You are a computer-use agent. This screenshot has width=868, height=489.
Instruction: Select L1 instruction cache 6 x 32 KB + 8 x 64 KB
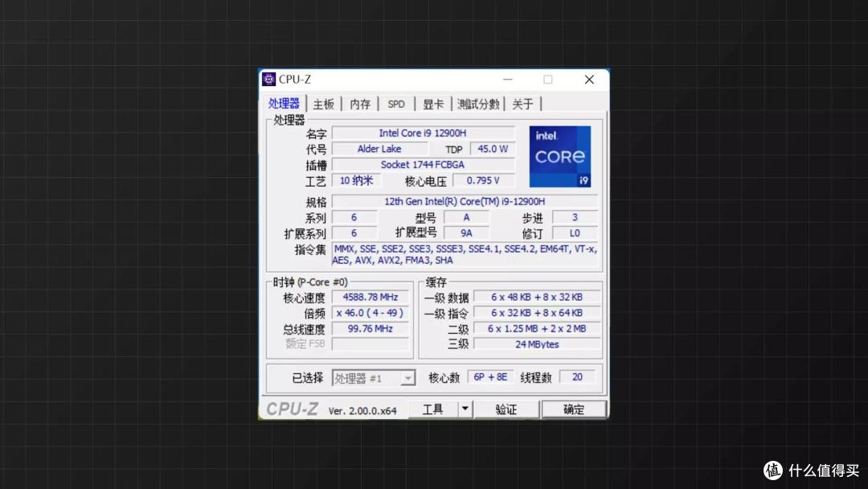536,313
